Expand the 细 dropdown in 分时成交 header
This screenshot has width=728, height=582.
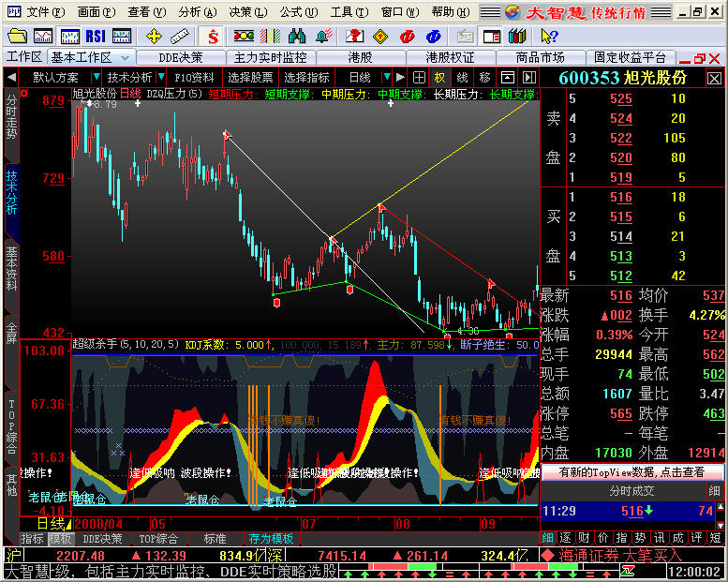[x=715, y=490]
